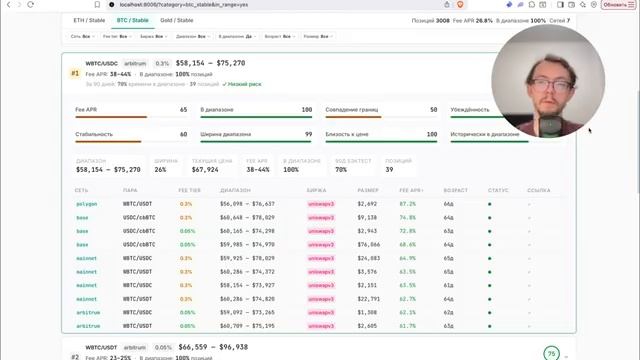Click the VPN icon in the toolbar
This screenshot has height=360, width=640.
pos(594,5)
